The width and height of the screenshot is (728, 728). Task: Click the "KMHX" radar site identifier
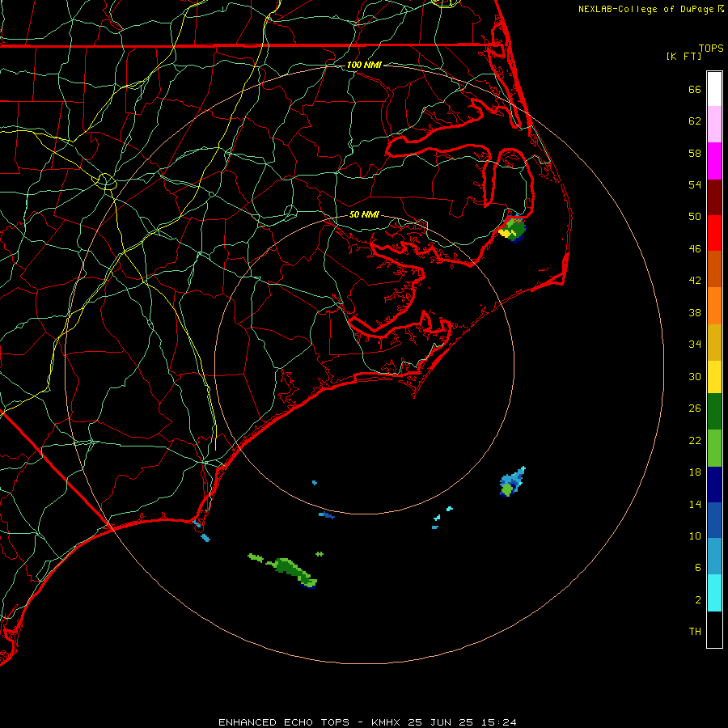click(x=387, y=722)
